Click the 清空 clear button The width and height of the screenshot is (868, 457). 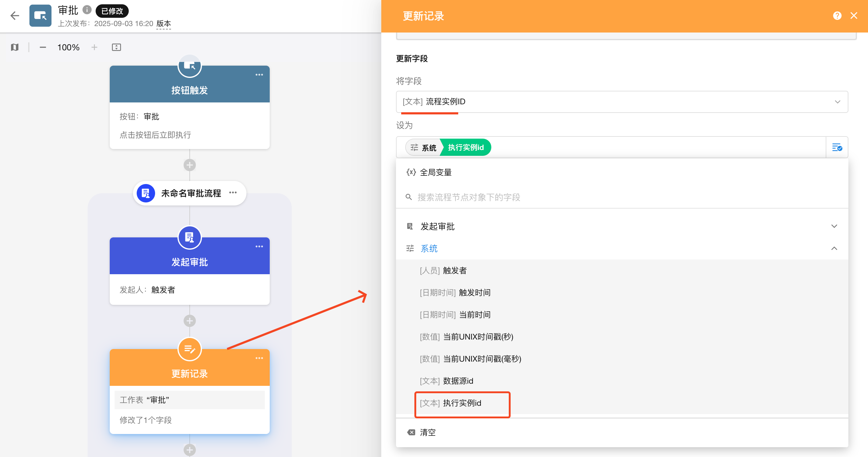[427, 432]
